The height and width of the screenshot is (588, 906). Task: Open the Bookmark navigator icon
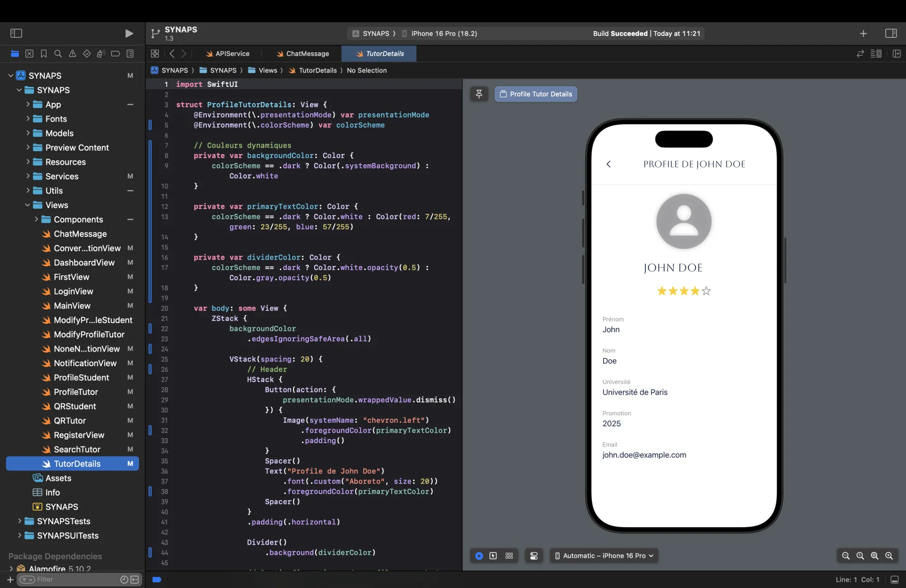44,54
